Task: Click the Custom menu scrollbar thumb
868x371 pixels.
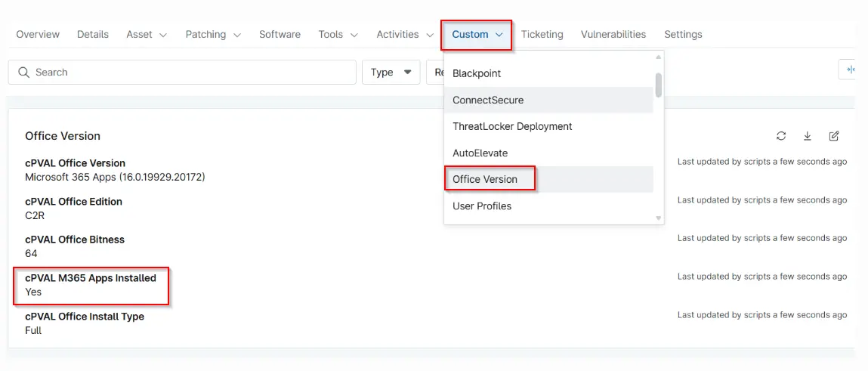Action: point(658,85)
